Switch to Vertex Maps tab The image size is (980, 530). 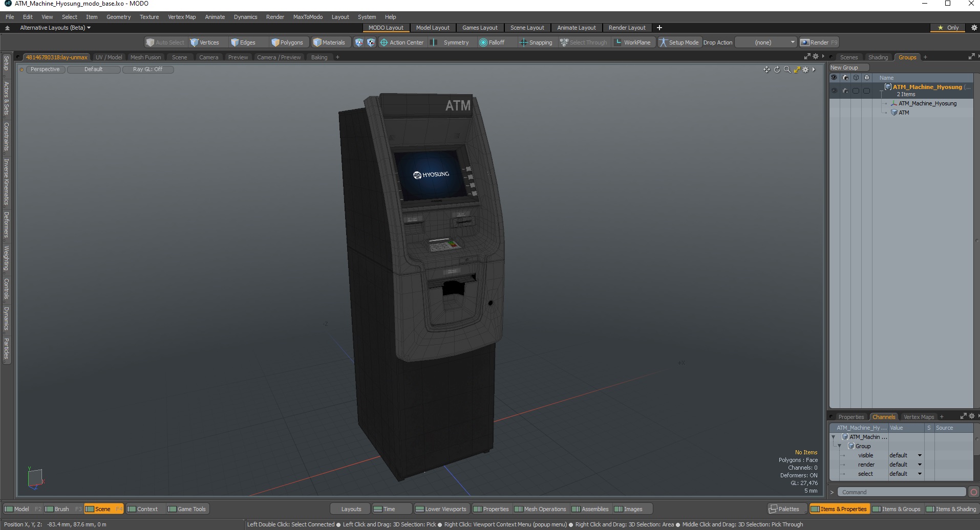pyautogui.click(x=919, y=417)
